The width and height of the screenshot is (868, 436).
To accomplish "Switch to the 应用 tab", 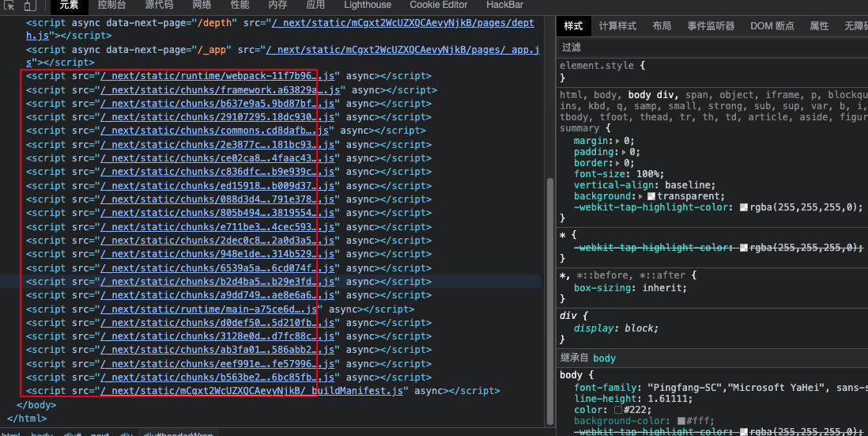I will pos(315,5).
